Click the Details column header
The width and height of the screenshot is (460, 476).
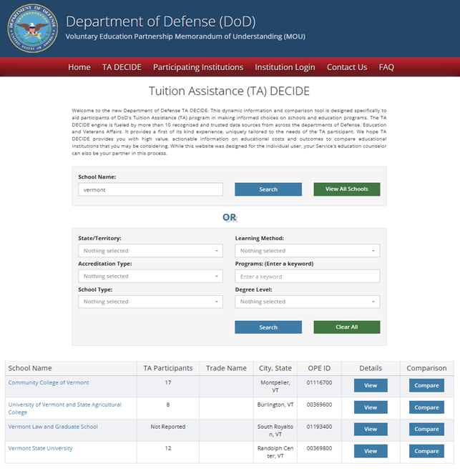click(371, 368)
